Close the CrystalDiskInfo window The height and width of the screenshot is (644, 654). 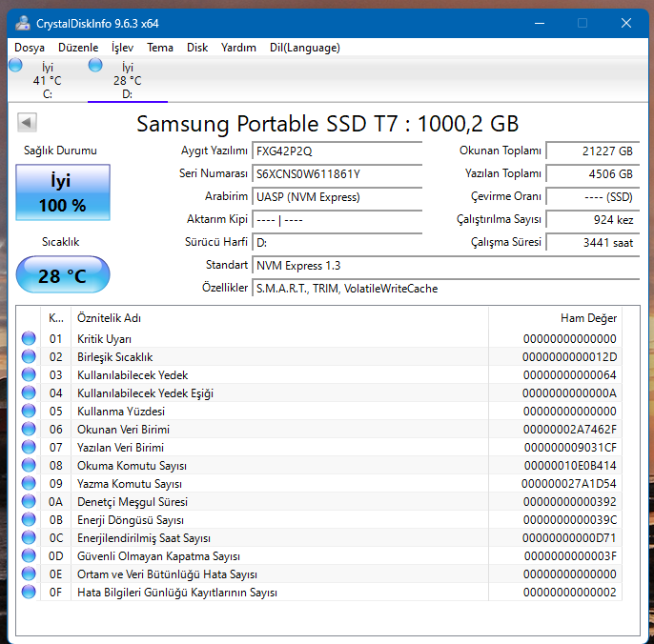point(626,24)
